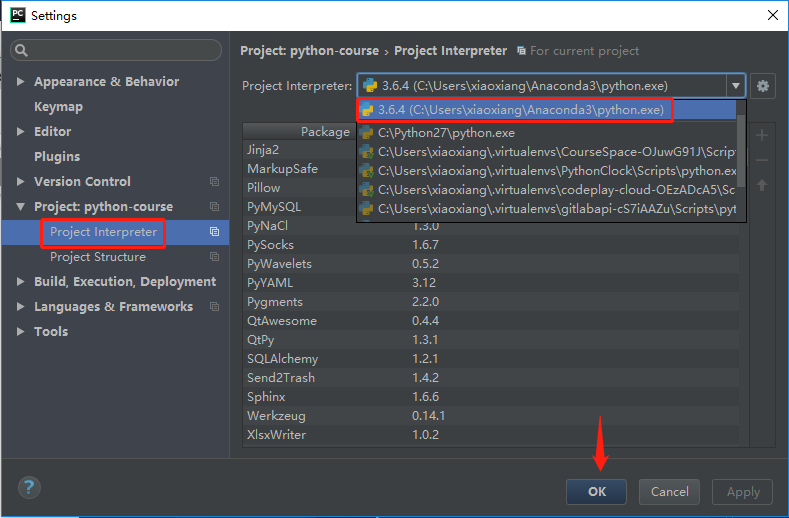Click the uninstall package minus icon
Viewport: 789px width, 518px height.
pos(762,161)
